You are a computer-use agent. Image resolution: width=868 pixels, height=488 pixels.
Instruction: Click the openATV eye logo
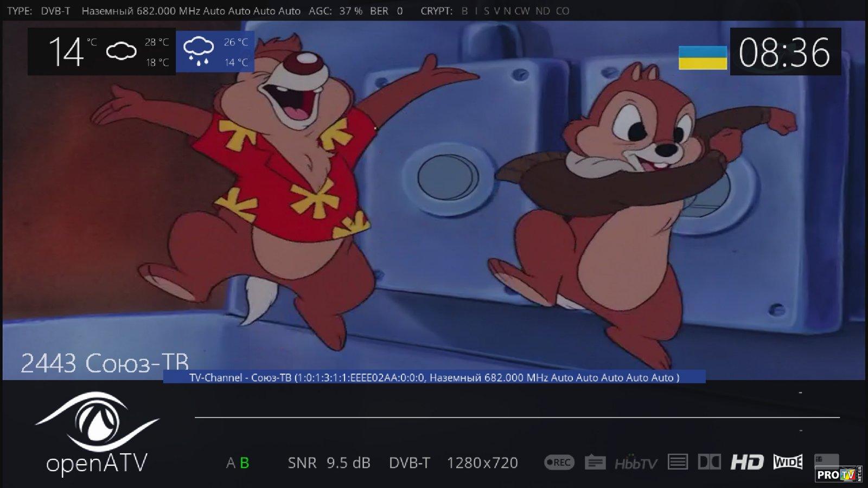(97, 423)
